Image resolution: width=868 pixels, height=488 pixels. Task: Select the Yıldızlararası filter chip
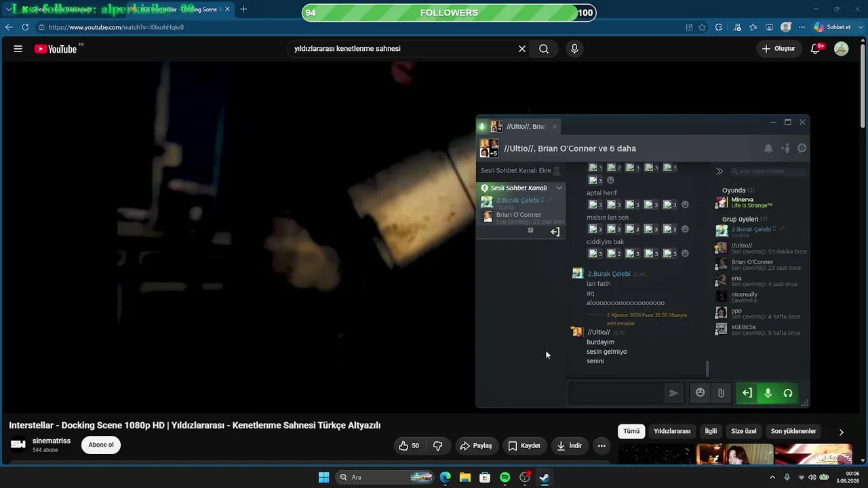(672, 431)
